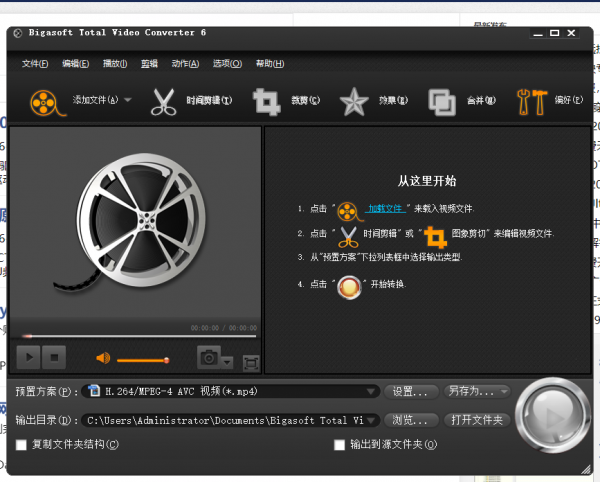Expand the 输出目录 path dropdown
This screenshot has height=482, width=600.
[x=372, y=420]
